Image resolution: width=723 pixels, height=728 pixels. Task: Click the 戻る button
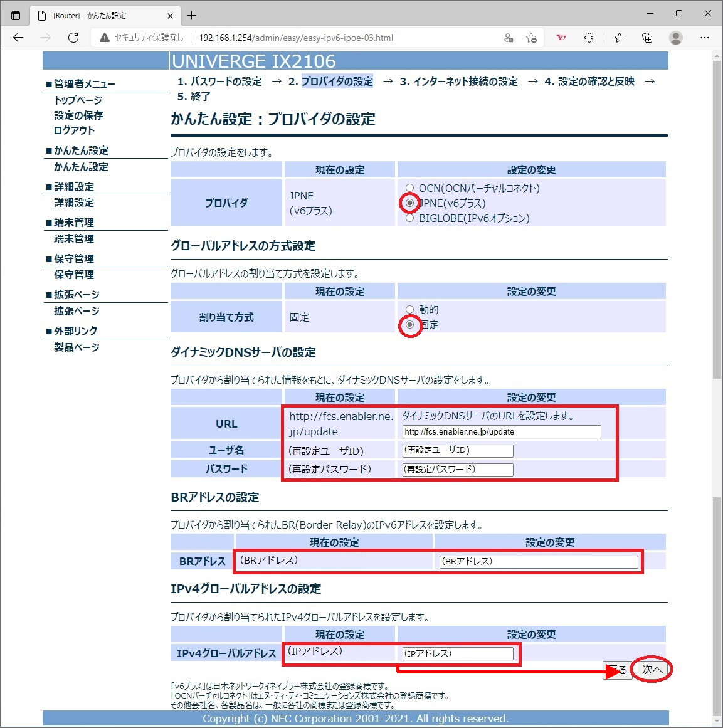(x=618, y=670)
